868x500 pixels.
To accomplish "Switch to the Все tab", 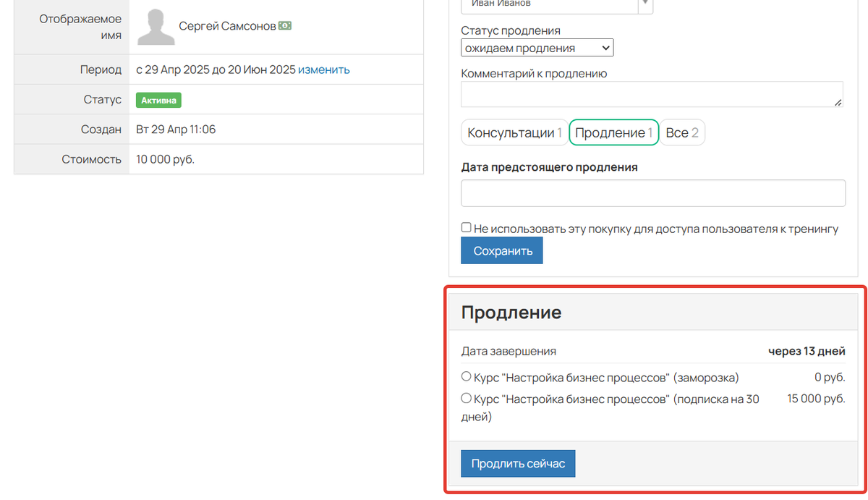I will 682,133.
